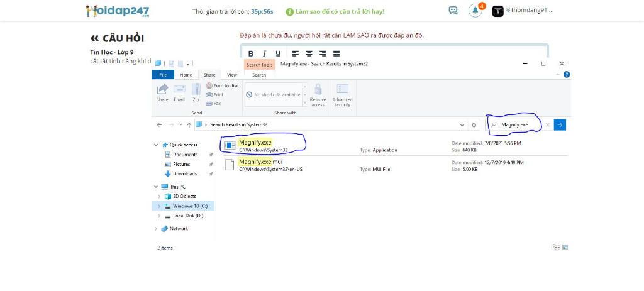Click Fax in Send group
Screen dimensions: 644x291
(x=214, y=104)
